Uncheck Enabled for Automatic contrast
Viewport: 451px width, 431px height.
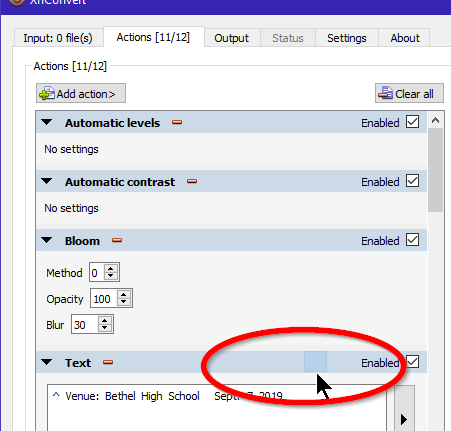point(413,181)
